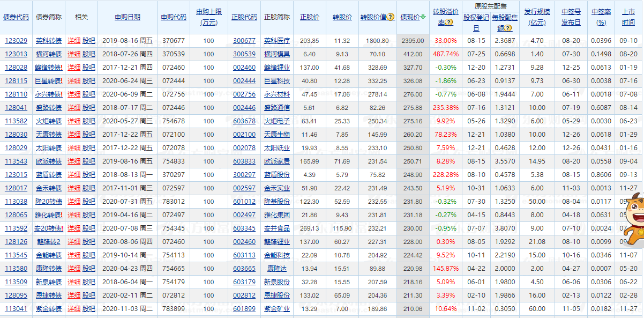Open 雅化集团 stock name link
The image size is (644, 318).
pyautogui.click(x=277, y=215)
